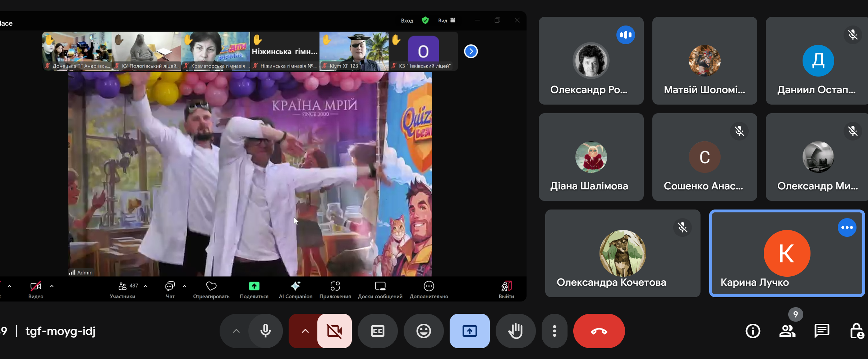The height and width of the screenshot is (359, 868).
Task: Expand arrow next to Участники
Action: [x=146, y=286]
